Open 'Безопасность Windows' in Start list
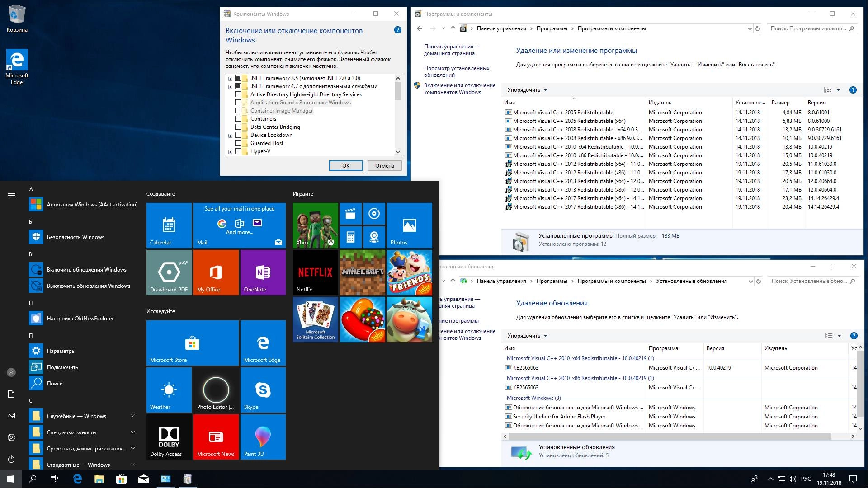The width and height of the screenshot is (868, 488). point(83,237)
